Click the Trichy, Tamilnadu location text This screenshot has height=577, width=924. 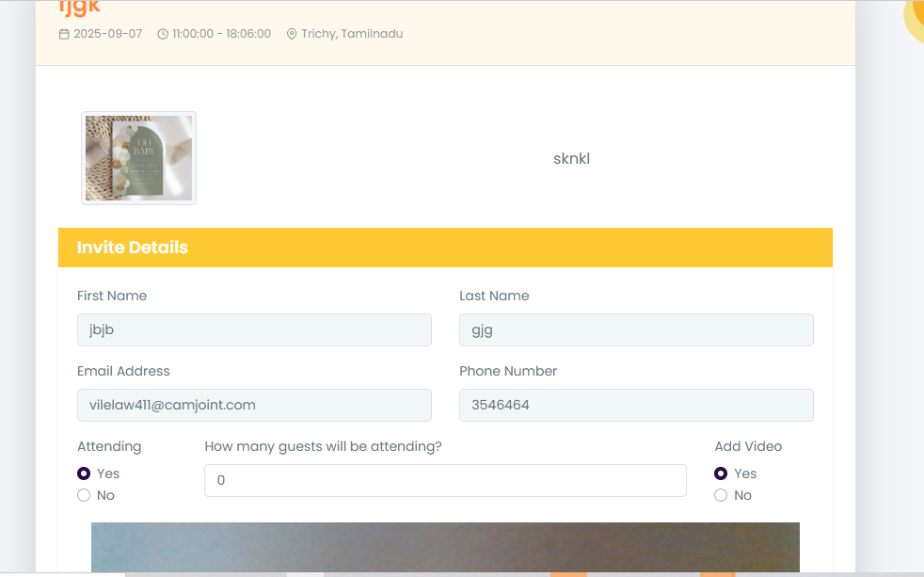click(x=352, y=34)
